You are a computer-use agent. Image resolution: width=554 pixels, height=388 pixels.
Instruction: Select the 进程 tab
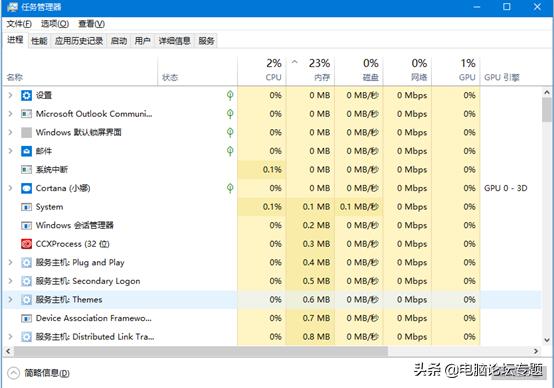(15, 40)
